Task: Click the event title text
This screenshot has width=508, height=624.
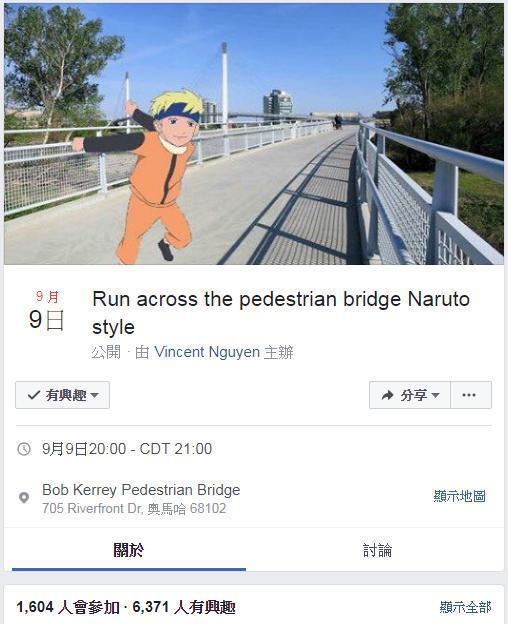Action: (281, 313)
